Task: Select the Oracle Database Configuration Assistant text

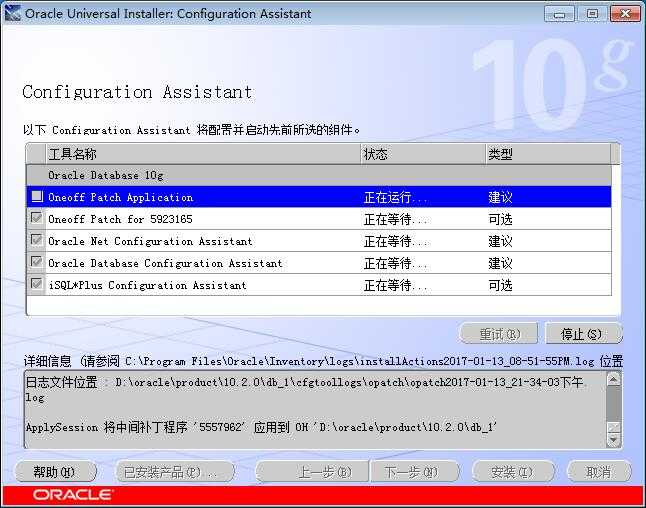Action: (165, 263)
